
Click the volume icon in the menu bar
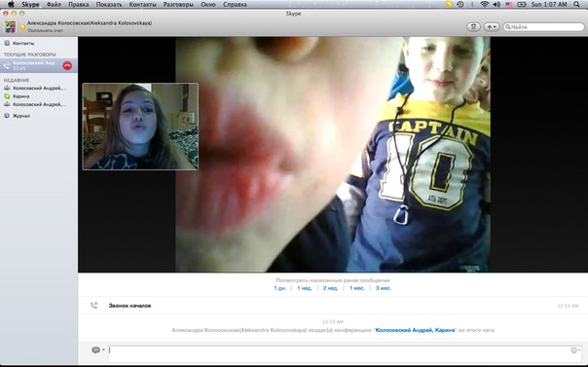click(496, 5)
